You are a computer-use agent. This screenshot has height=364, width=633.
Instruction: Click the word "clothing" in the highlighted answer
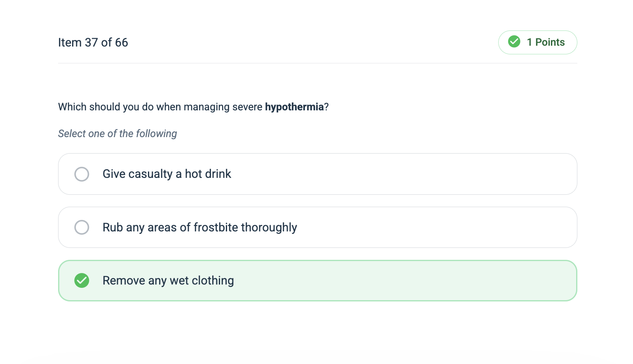(x=213, y=280)
